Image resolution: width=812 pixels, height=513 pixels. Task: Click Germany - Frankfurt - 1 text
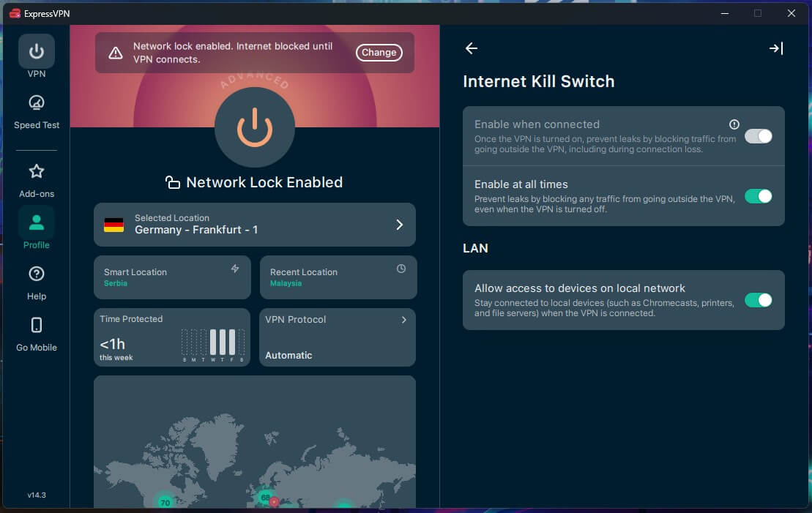(x=196, y=230)
